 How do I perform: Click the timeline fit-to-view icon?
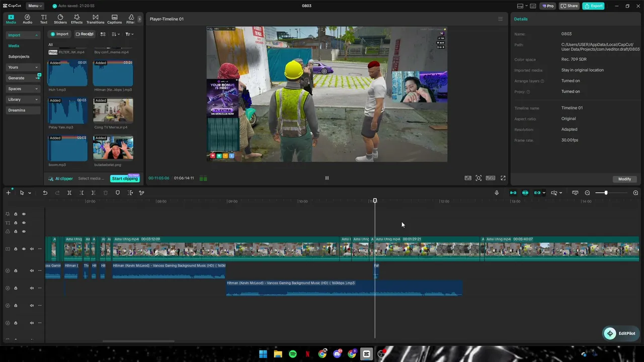coord(575,193)
